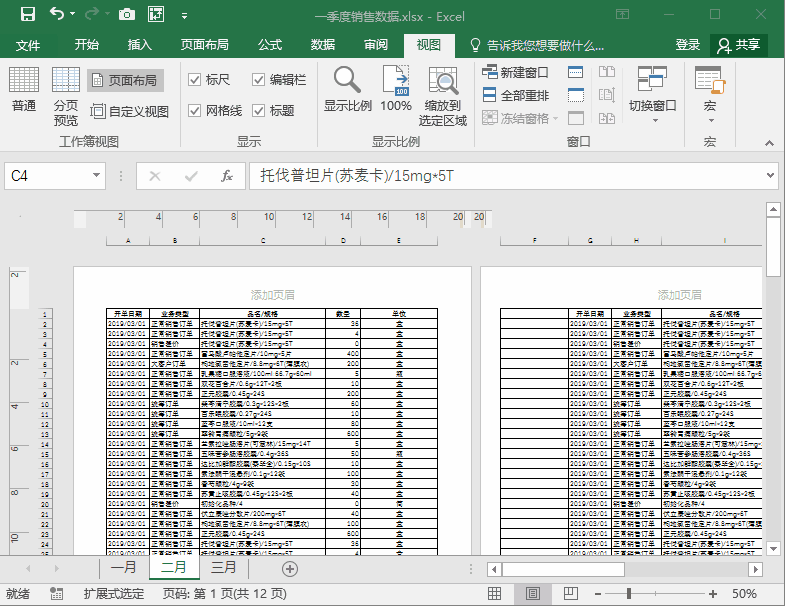Click the 共享 share button
The image size is (785, 606).
[x=738, y=45]
